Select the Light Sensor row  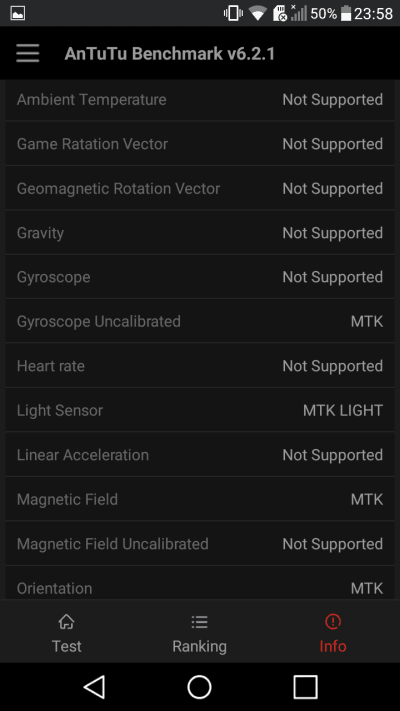click(200, 410)
